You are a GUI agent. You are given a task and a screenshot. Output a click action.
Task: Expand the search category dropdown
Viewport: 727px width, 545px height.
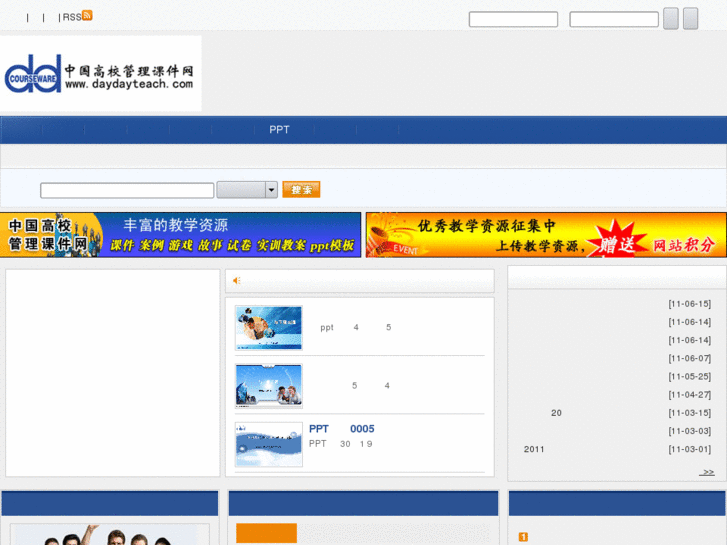pos(247,190)
